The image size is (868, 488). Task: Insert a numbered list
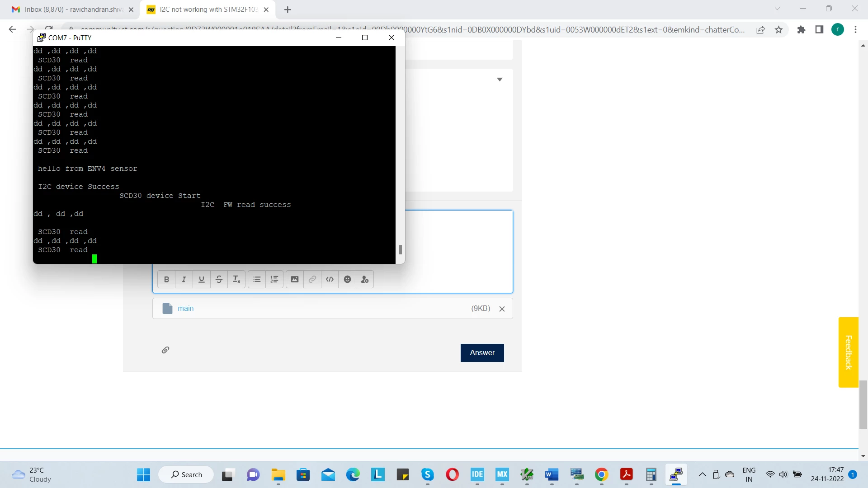274,279
